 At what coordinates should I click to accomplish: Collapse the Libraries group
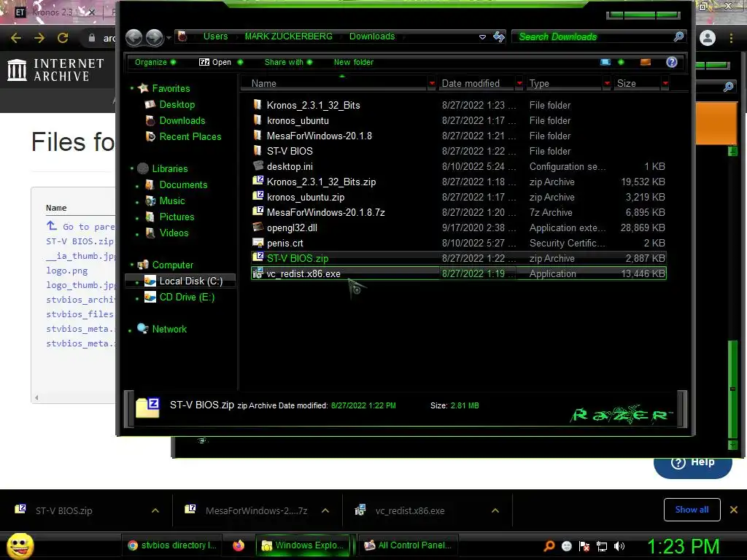[132, 168]
